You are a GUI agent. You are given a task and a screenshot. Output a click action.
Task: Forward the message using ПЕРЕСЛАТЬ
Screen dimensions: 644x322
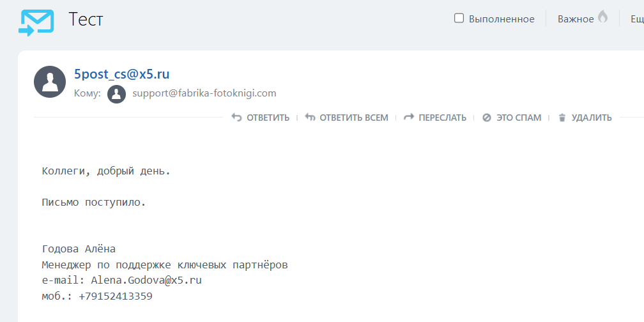[x=435, y=118]
